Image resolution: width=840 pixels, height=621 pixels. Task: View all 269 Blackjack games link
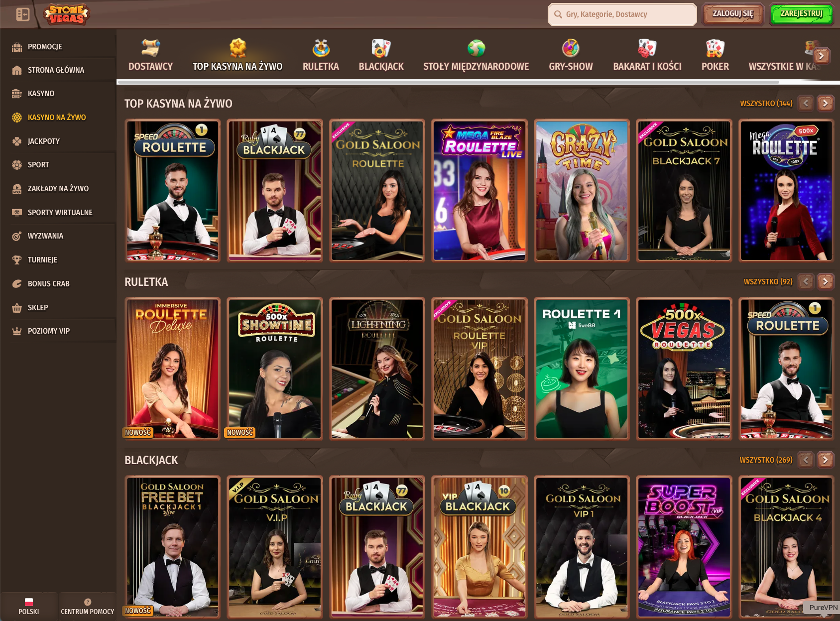pyautogui.click(x=766, y=460)
